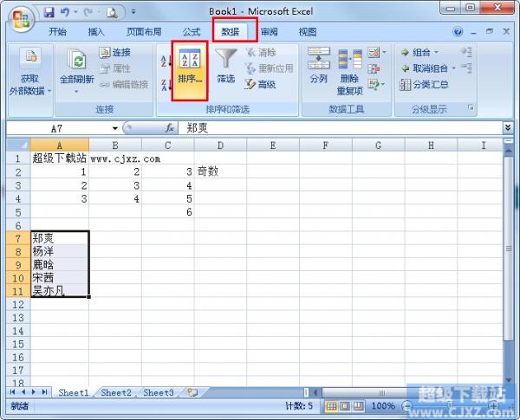This screenshot has height=420, width=520.
Task: Switch to Normal view in status bar
Action: tap(331, 406)
